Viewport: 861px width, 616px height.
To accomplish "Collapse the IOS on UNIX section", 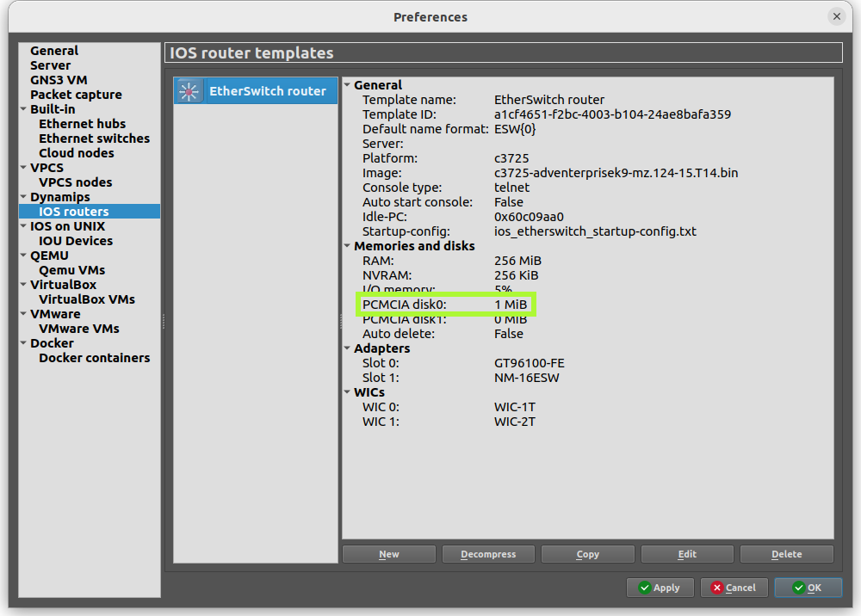I will coord(23,226).
